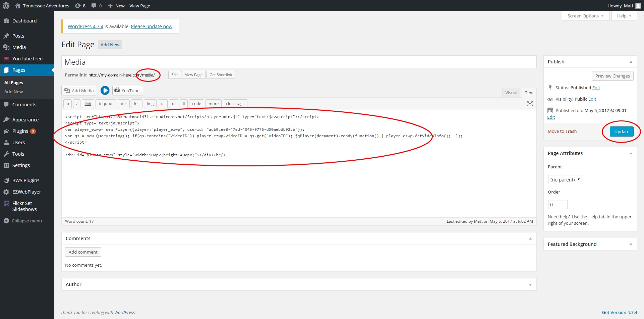Image resolution: width=644 pixels, height=319 pixels.
Task: Open the YouTube Free plugin menu
Action: [27, 59]
